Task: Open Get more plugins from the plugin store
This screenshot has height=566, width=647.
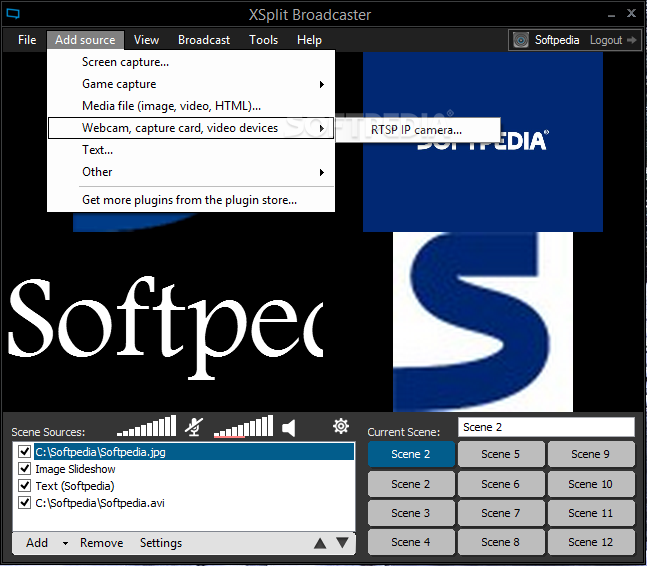Action: point(191,200)
